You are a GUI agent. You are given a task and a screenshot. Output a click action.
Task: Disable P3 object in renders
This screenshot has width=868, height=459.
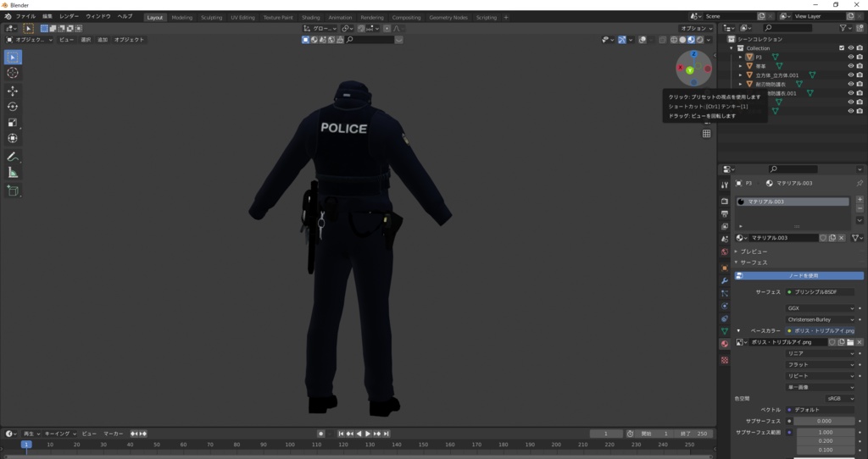(860, 57)
